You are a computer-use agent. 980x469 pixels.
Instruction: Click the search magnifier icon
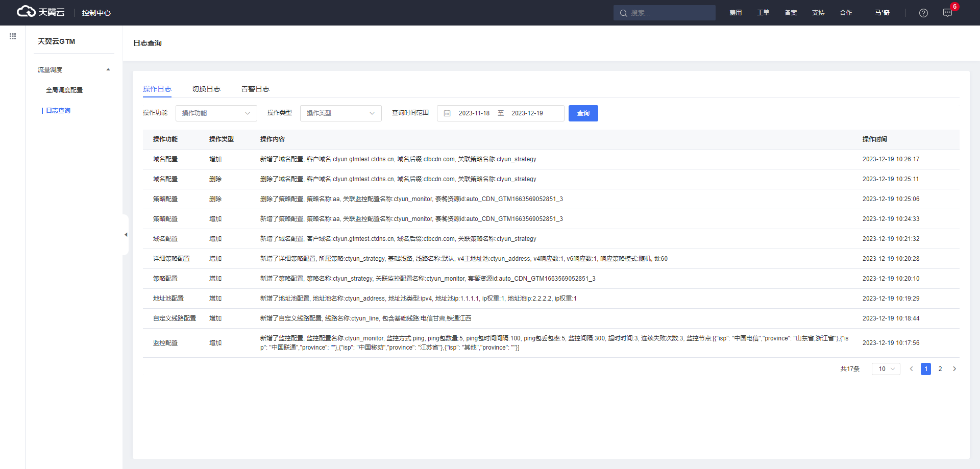pos(623,13)
